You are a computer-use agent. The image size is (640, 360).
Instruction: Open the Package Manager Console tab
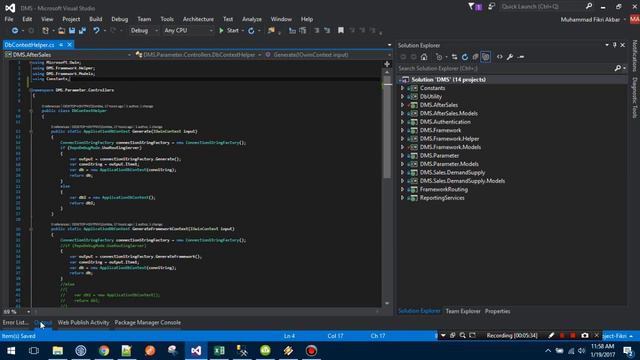147,322
